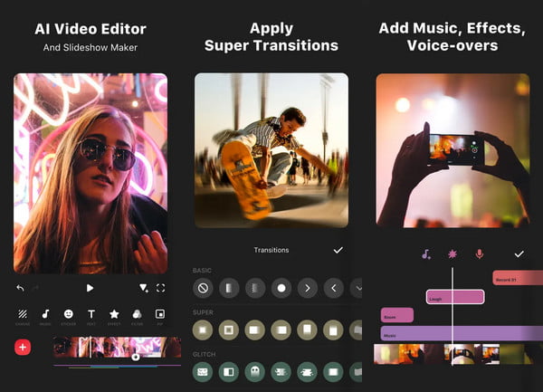Select the fifth Super transition in the row

pos(307,330)
